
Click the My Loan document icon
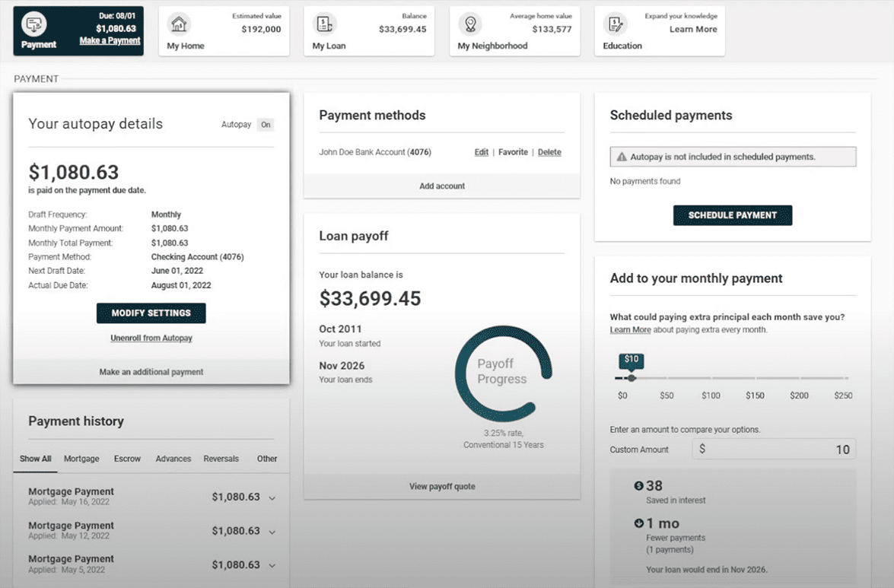tap(324, 24)
